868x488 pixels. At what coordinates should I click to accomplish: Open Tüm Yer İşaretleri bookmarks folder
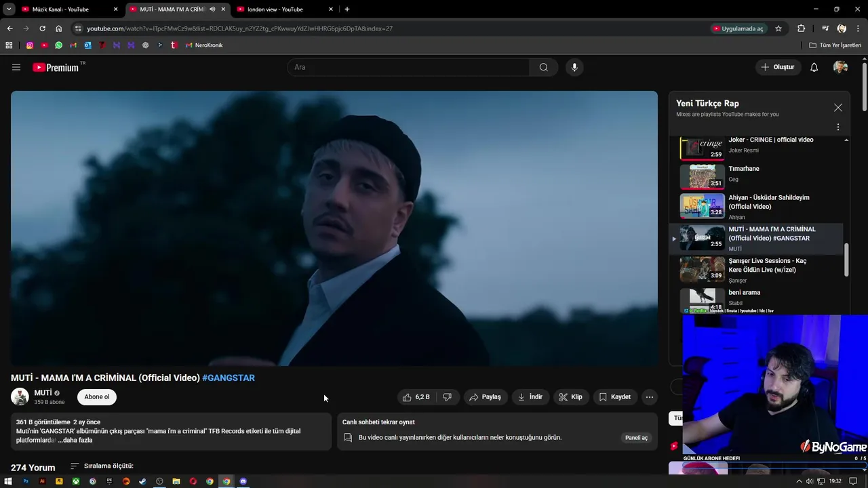tap(835, 45)
